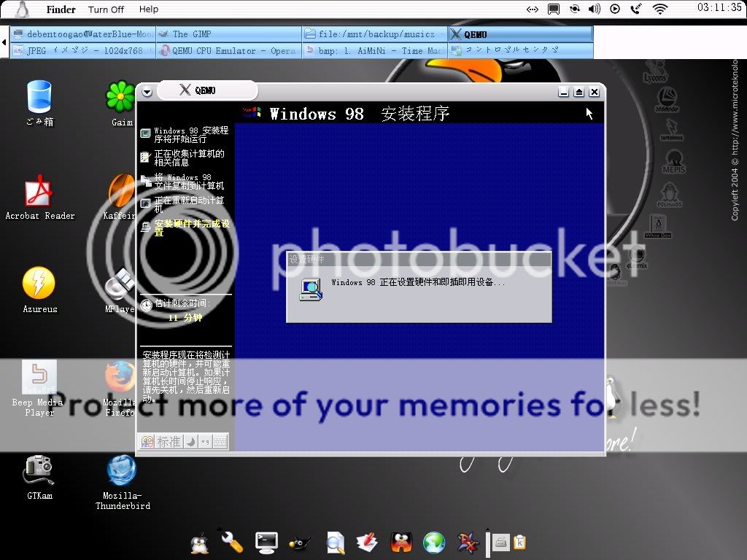This screenshot has height=560, width=747.
Task: Minimize the QEMU window
Action: pos(564,92)
